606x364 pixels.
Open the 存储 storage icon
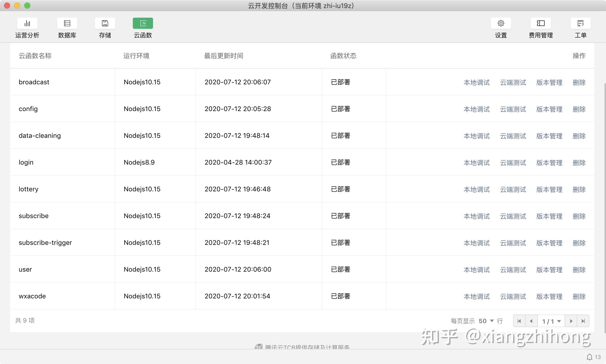pyautogui.click(x=105, y=23)
